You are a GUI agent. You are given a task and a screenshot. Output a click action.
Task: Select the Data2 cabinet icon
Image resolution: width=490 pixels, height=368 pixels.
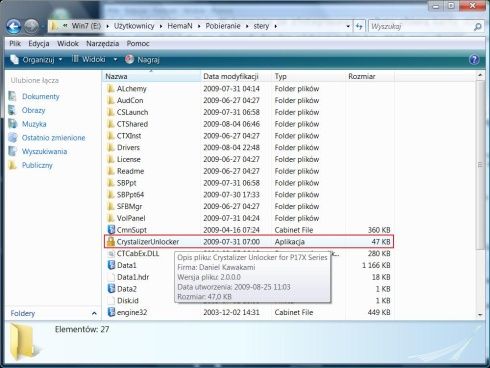pos(111,289)
